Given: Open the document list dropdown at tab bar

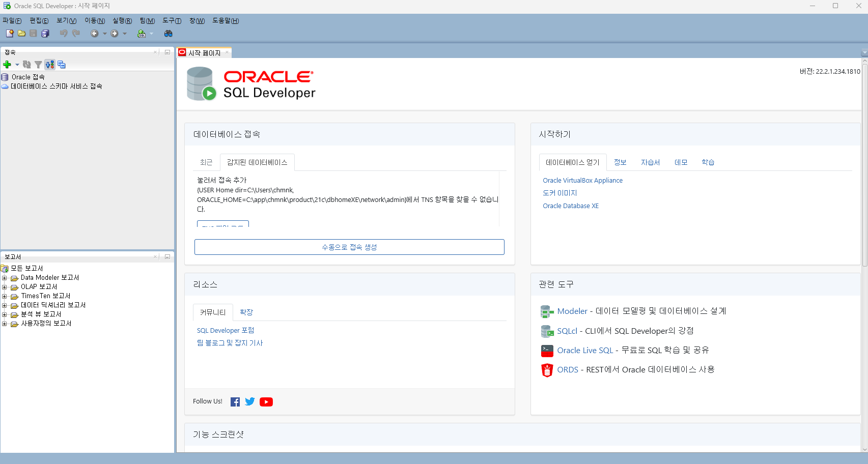Looking at the screenshot, I should (864, 53).
